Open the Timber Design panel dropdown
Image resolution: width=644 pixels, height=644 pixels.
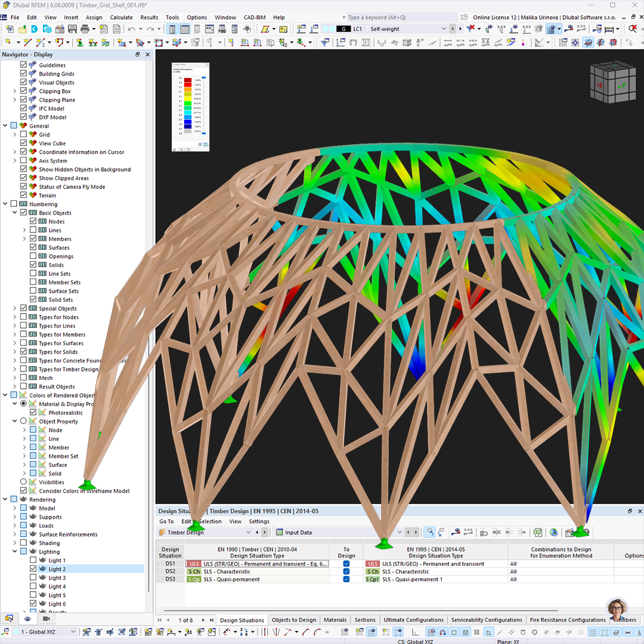(247, 532)
